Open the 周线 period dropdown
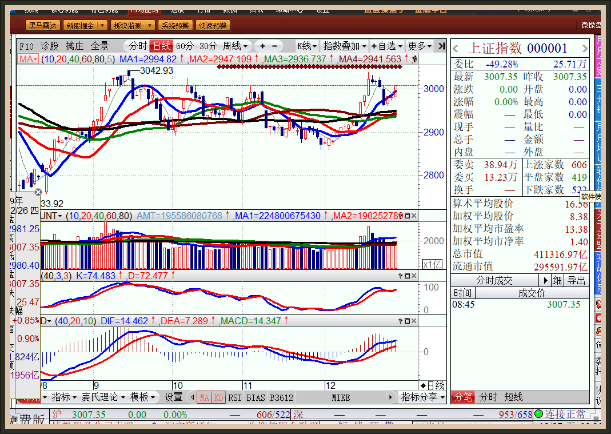 pyautogui.click(x=235, y=46)
